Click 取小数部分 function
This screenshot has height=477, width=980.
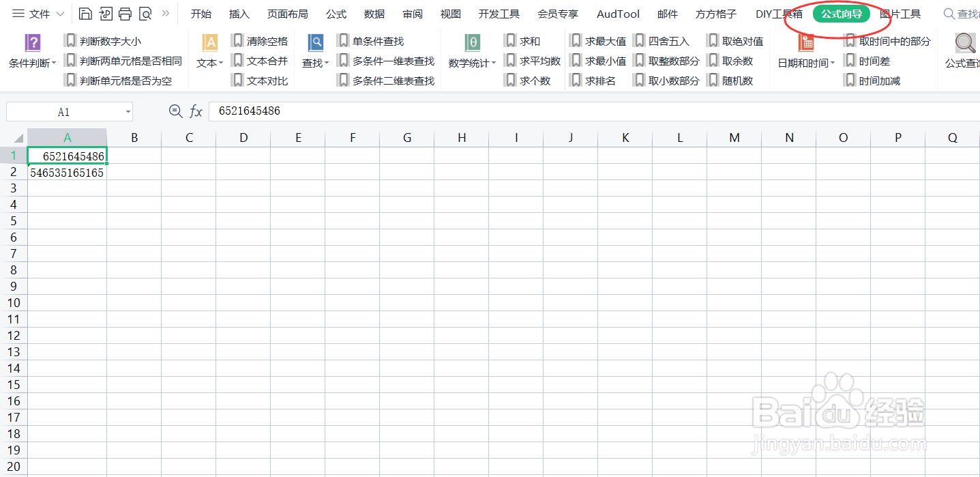[x=667, y=81]
